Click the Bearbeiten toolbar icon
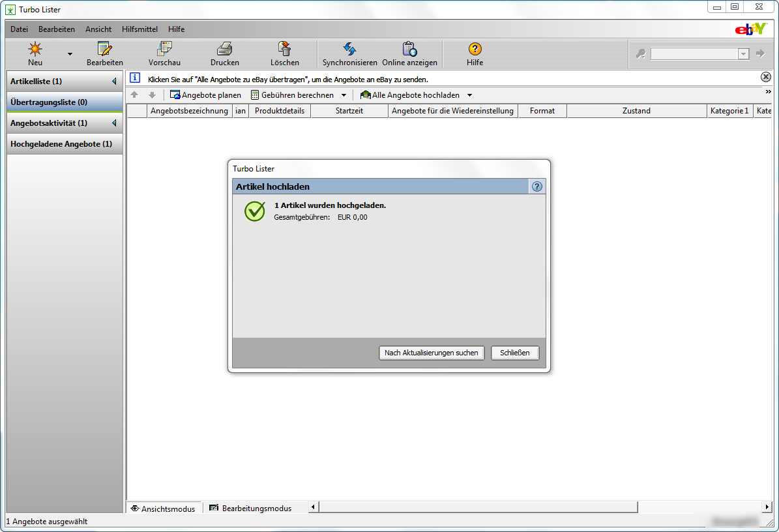779x532 pixels. pos(104,49)
